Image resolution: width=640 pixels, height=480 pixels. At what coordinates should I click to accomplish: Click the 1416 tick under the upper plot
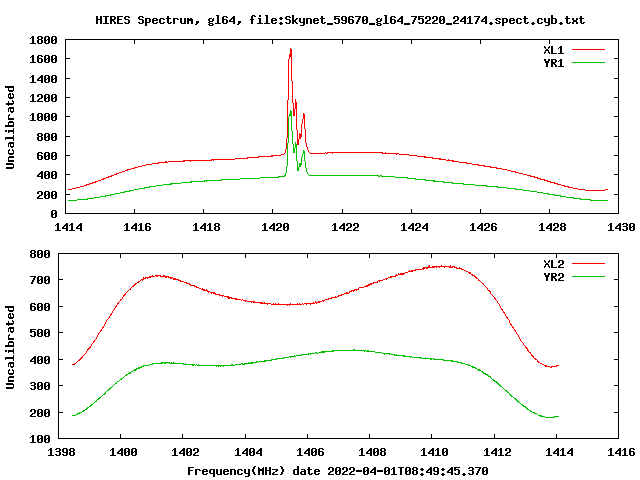[x=137, y=227]
